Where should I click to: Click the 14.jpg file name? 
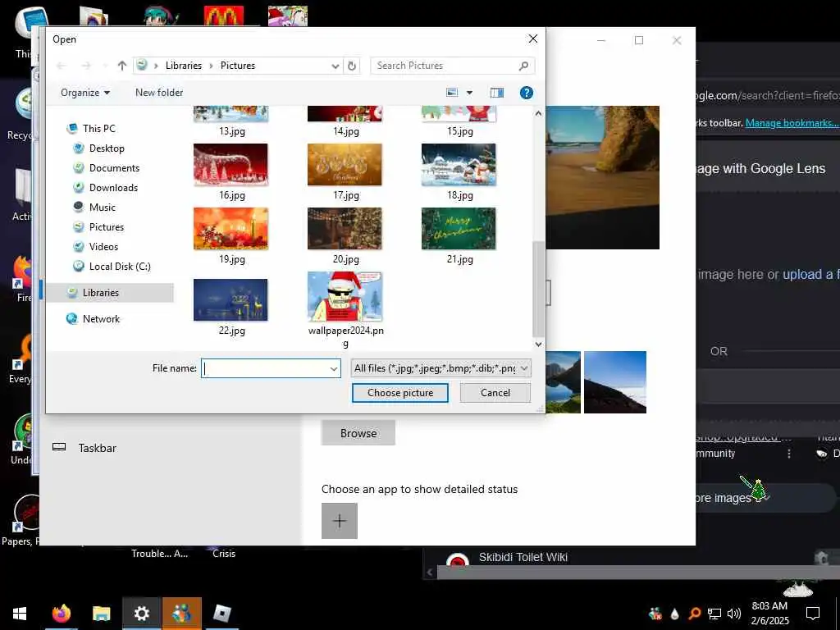346,130
